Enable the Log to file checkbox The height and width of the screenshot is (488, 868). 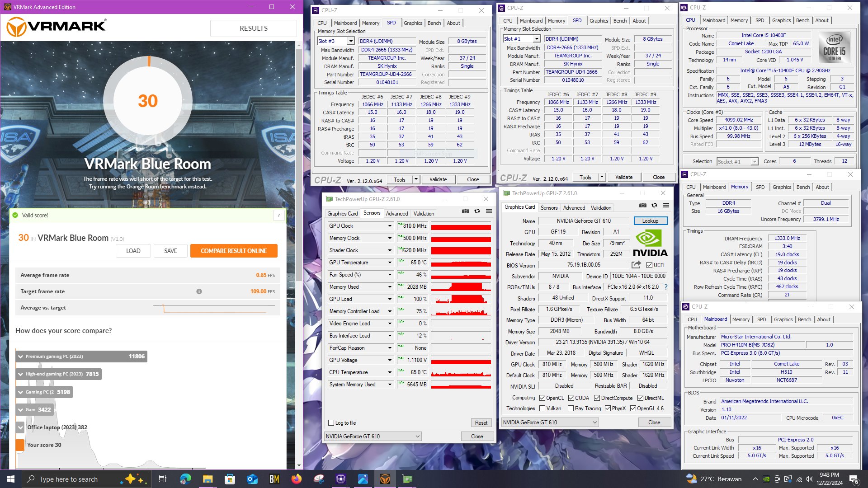pos(331,423)
